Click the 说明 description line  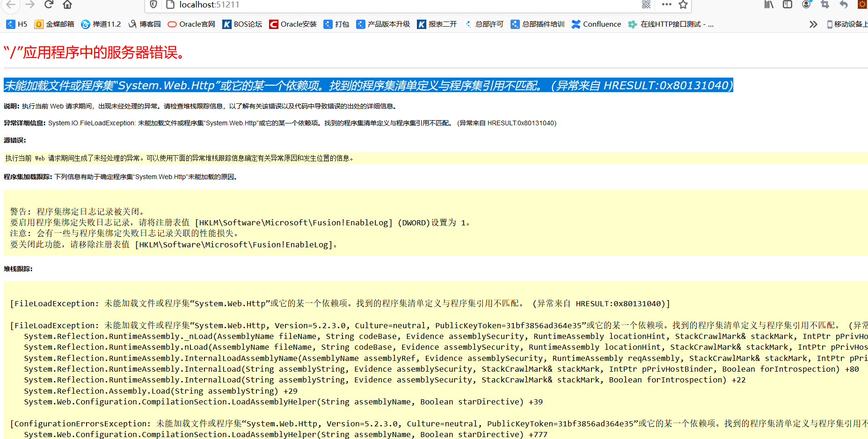coord(200,106)
